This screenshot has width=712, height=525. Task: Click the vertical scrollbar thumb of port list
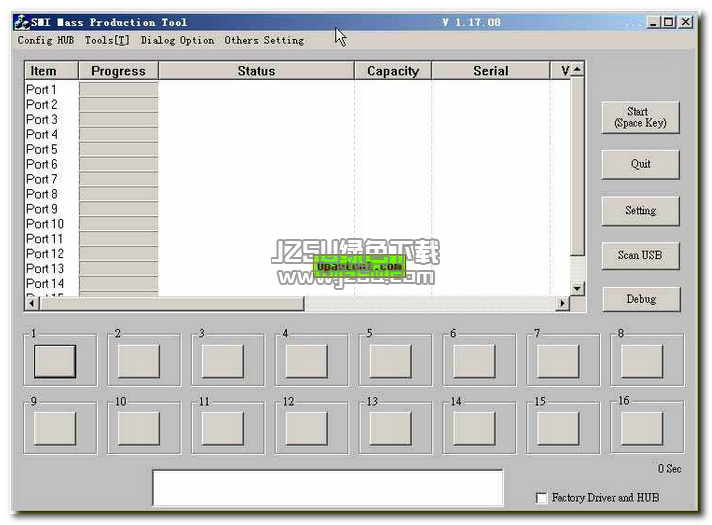tap(577, 166)
